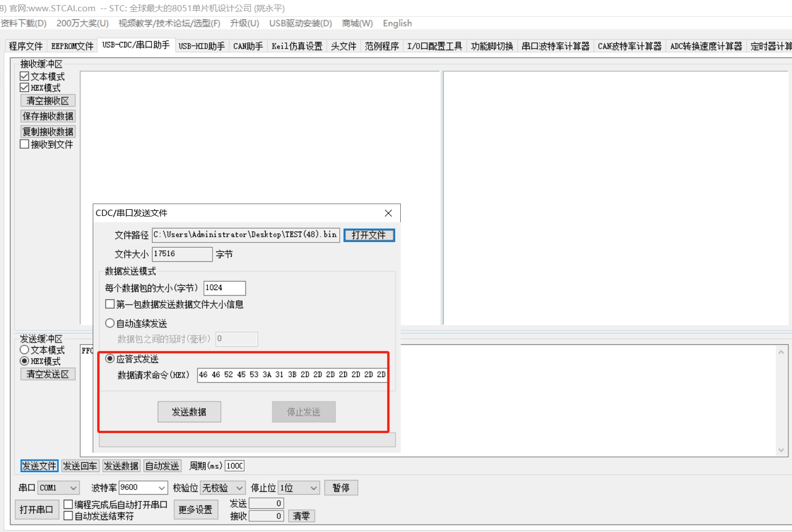Screen dimensions: 792x532
Task: Click send buffer scrollbar up arrow
Action: [x=781, y=352]
